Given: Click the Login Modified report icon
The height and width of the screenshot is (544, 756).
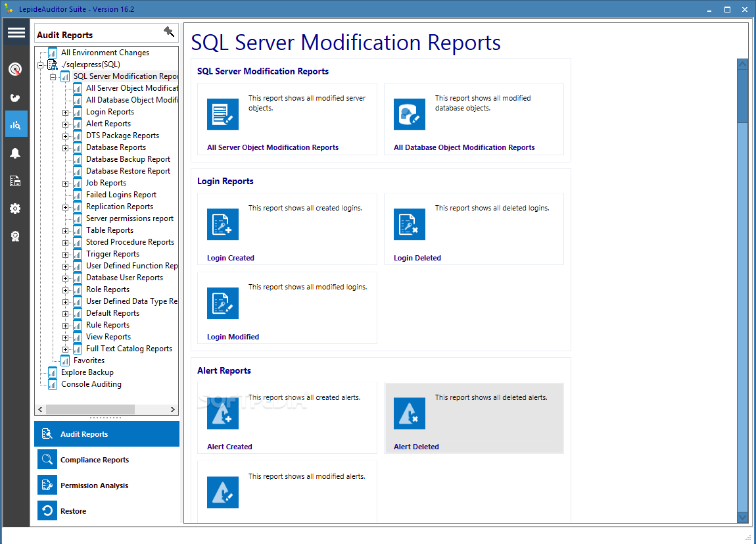Looking at the screenshot, I should point(223,303).
